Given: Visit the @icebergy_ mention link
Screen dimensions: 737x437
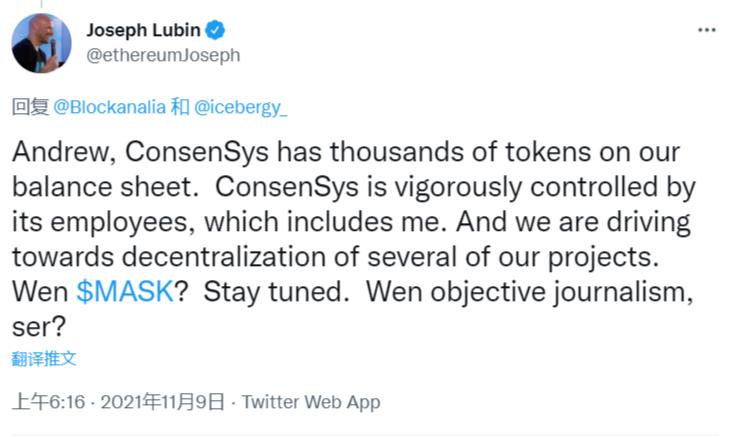Looking at the screenshot, I should tap(240, 107).
